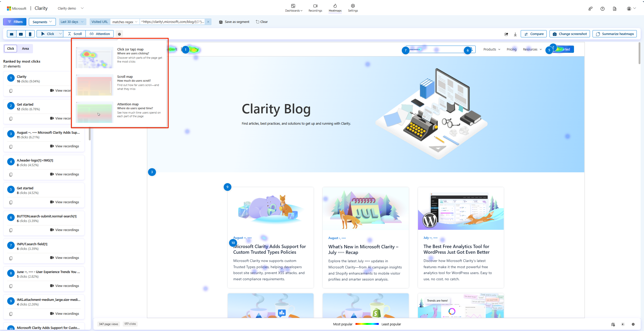
Task: Click the info icon beside Attention tab
Action: [119, 34]
